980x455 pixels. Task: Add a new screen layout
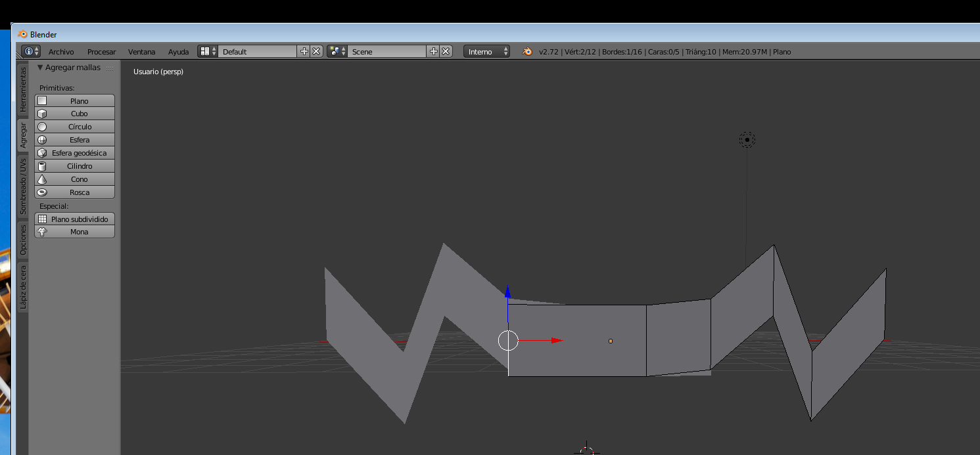[304, 51]
